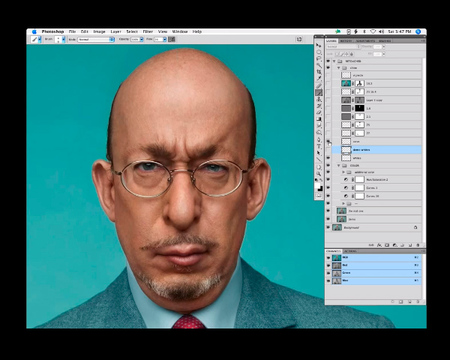Click the new adjustment layer icon

[395, 245]
